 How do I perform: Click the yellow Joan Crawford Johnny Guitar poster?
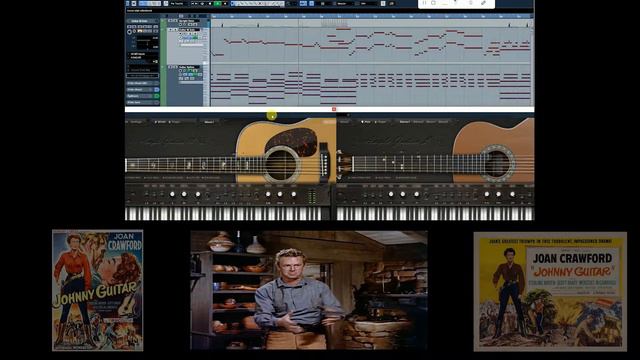tap(550, 292)
